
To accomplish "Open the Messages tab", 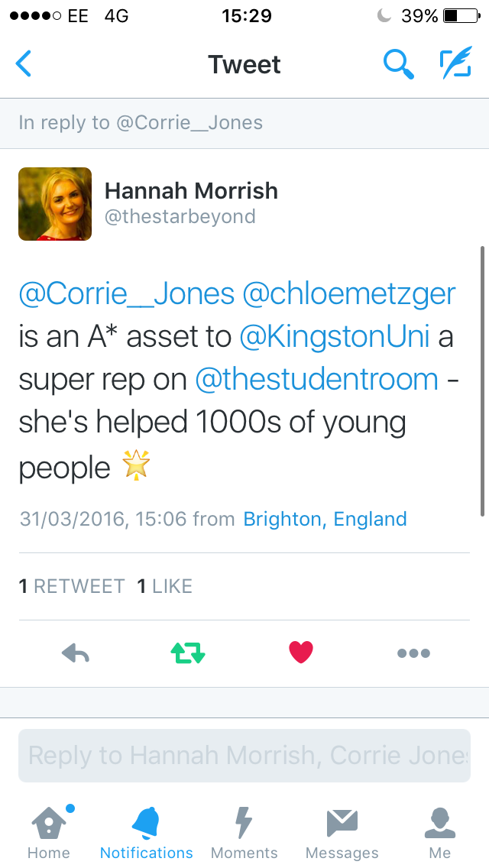I will 342,832.
